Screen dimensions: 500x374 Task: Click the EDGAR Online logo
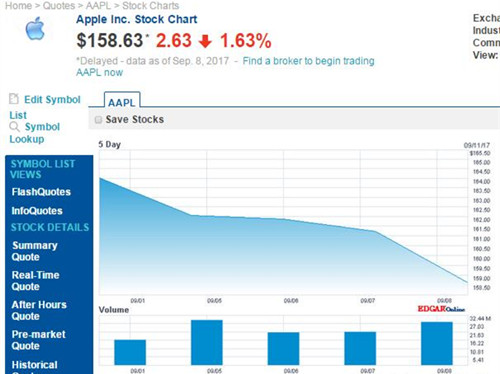tap(441, 309)
